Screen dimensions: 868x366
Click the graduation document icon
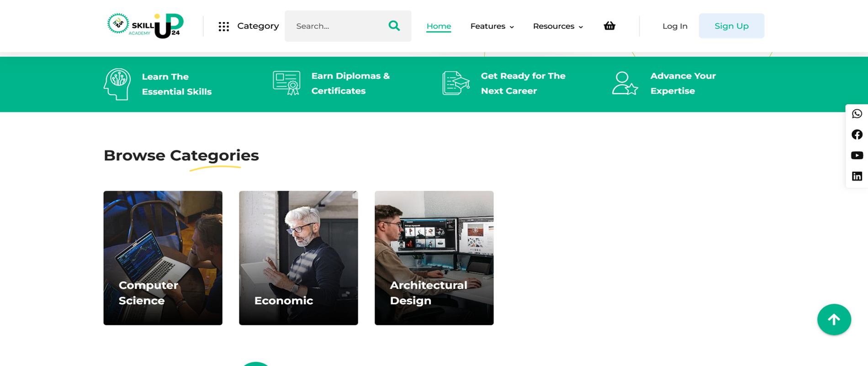pyautogui.click(x=456, y=83)
